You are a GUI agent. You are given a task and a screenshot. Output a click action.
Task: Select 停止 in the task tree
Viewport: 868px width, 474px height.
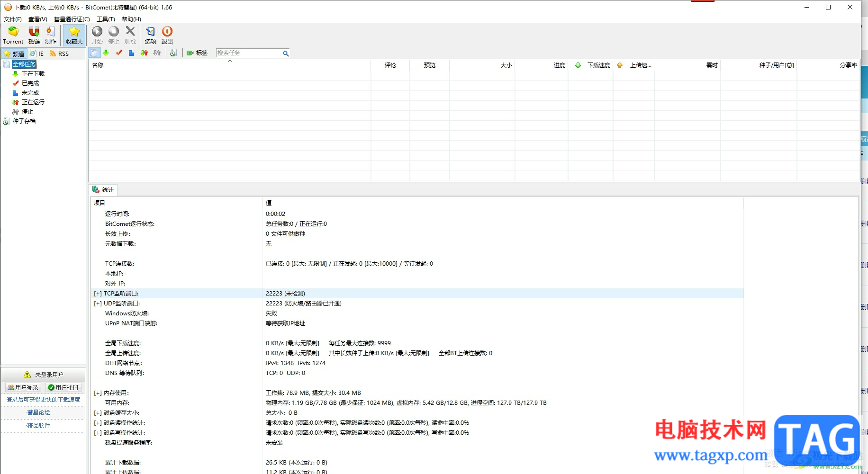point(27,112)
